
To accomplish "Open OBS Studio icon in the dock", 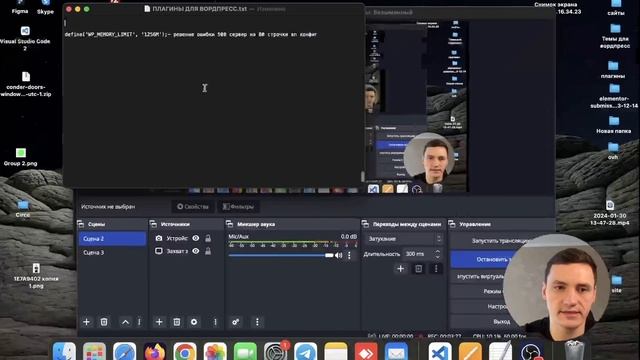I will point(531,351).
